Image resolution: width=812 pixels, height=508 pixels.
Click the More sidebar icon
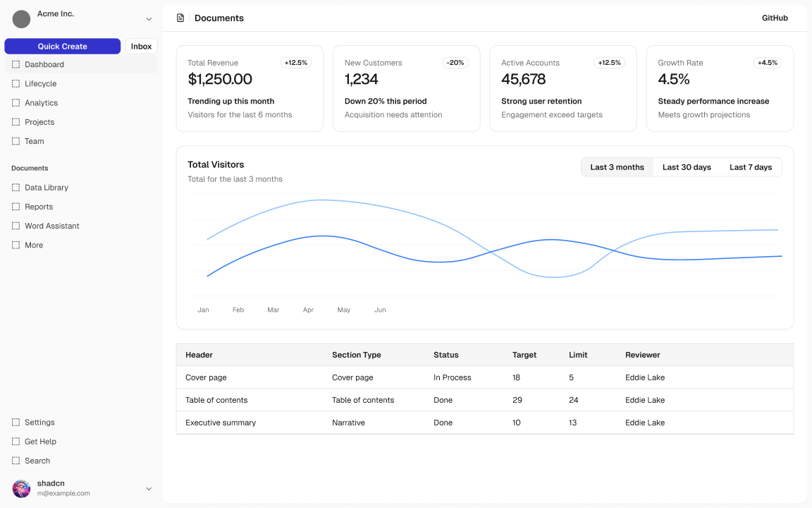pyautogui.click(x=16, y=245)
